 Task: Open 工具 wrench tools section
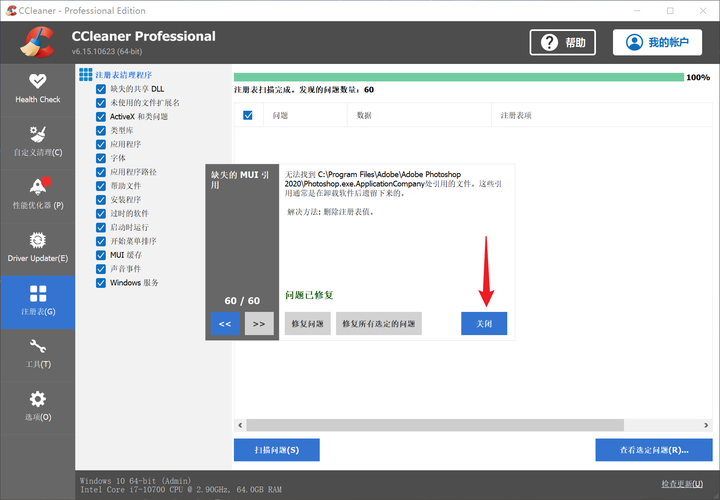click(37, 353)
